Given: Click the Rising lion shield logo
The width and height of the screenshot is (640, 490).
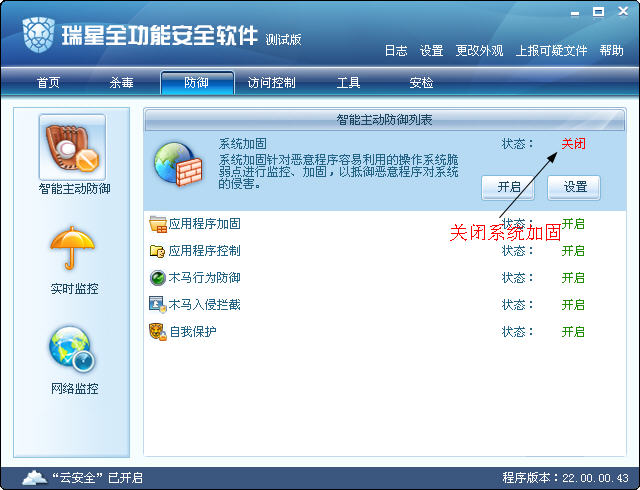Looking at the screenshot, I should (x=39, y=35).
